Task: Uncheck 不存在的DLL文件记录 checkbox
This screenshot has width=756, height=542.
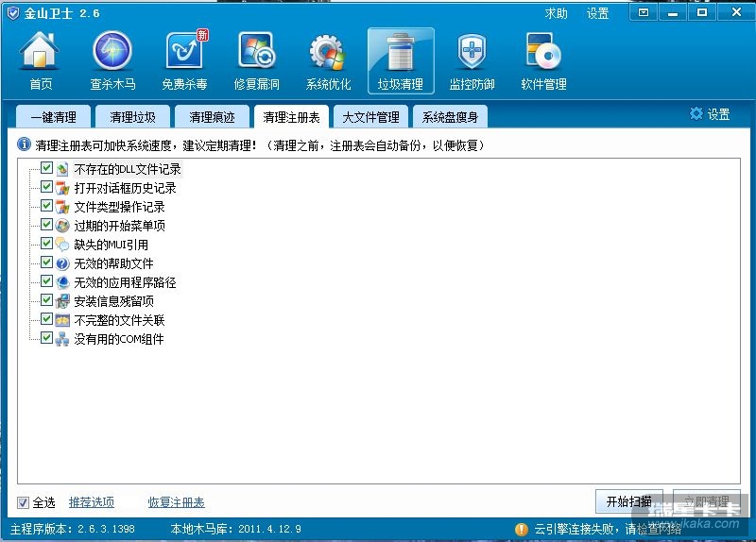Action: click(46, 168)
